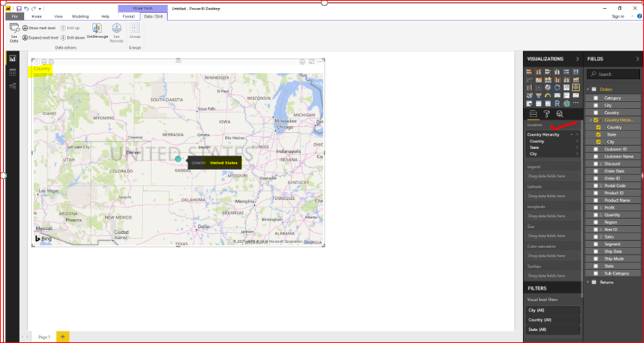Select the Clustered column chart visual
The height and width of the screenshot is (343, 644).
tap(557, 72)
